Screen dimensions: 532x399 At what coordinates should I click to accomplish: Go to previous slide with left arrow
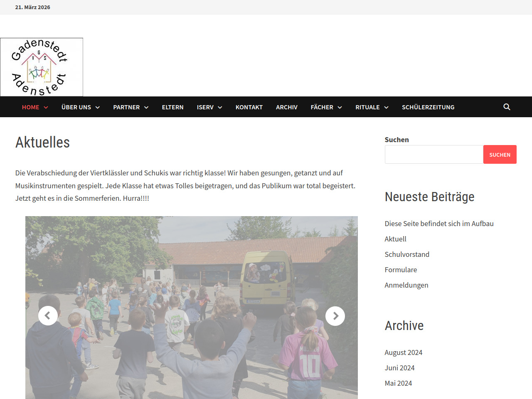click(x=48, y=316)
